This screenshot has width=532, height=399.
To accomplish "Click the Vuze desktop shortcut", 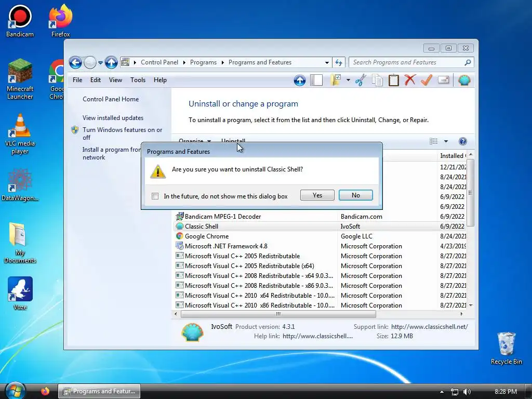I will click(20, 294).
